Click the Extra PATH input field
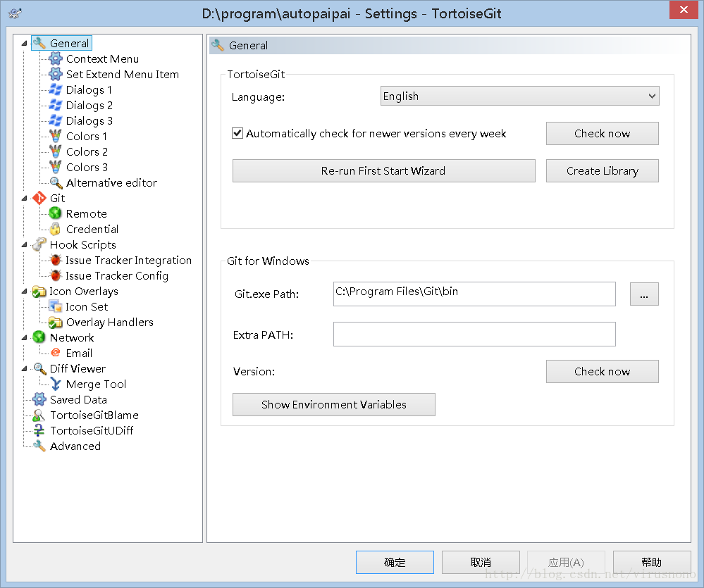This screenshot has height=588, width=704. click(x=474, y=334)
